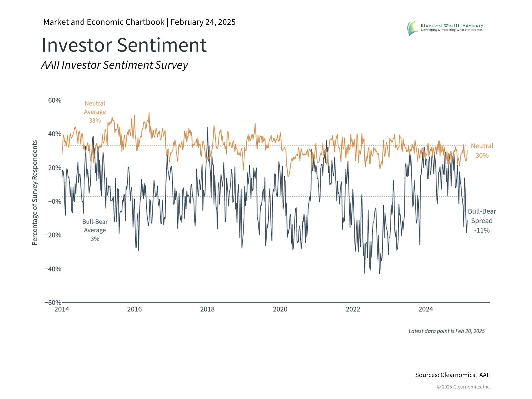Select the "Percentage of Survey Respondents" axis title
The image size is (532, 399).
(x=35, y=193)
